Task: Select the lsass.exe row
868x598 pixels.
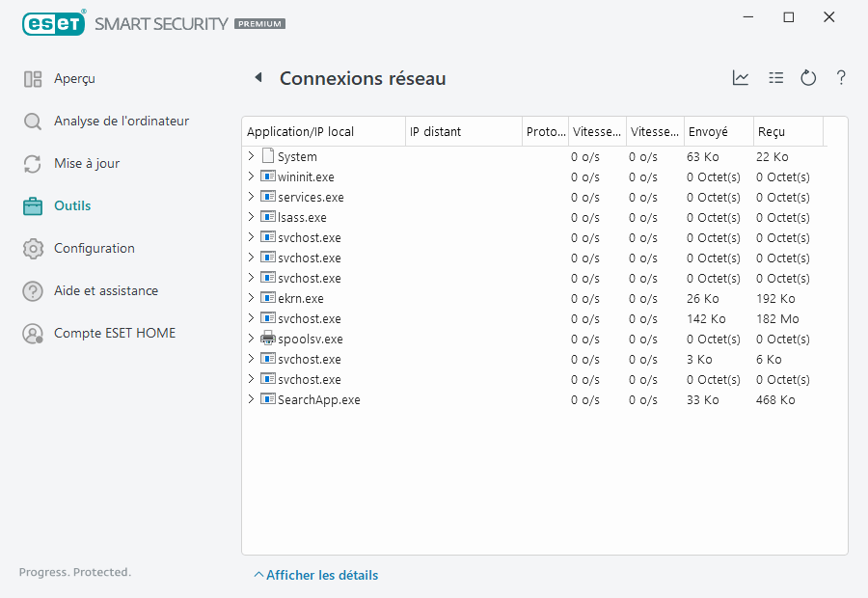Action: (302, 217)
